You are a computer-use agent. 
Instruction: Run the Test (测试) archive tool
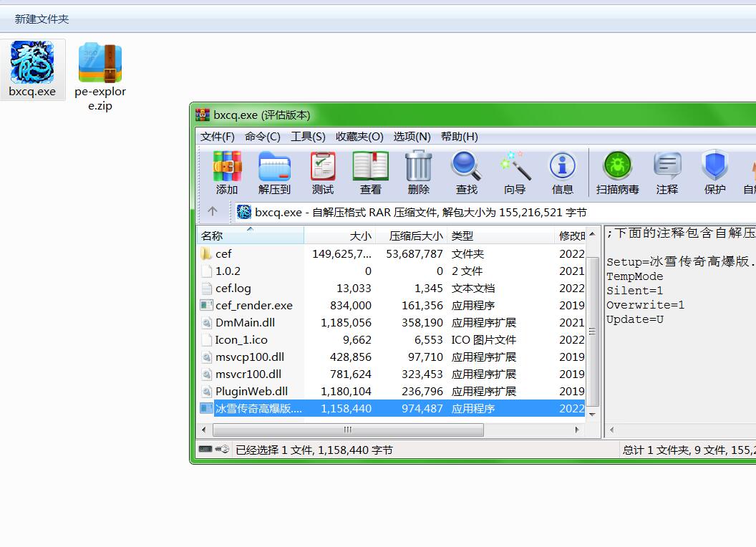pos(323,173)
